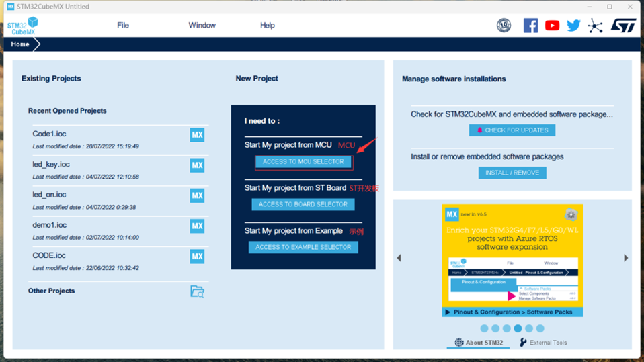Click the MX app icon in the title bar

(x=11, y=7)
